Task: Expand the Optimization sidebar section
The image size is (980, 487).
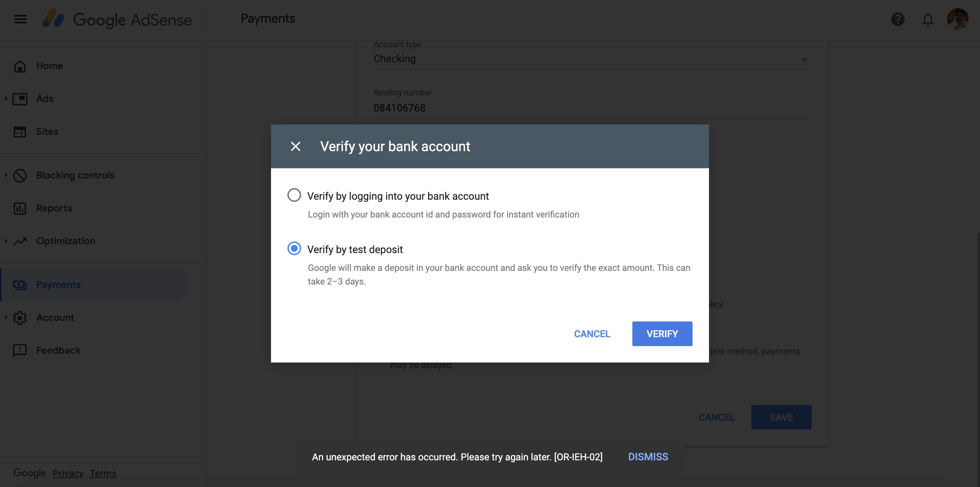Action: 6,241
